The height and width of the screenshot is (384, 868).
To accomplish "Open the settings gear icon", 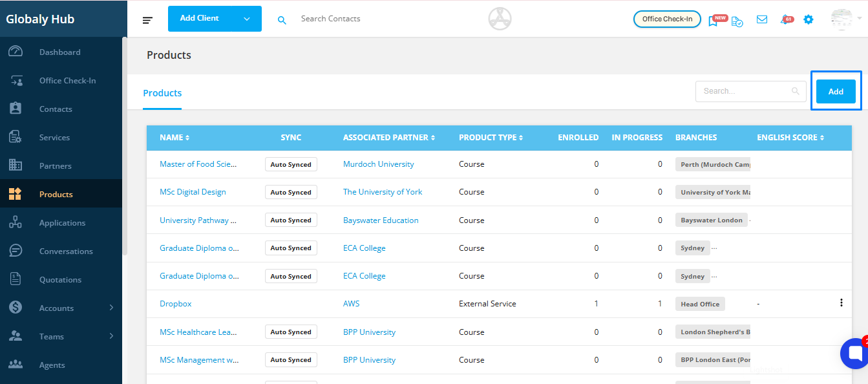I will pos(809,19).
